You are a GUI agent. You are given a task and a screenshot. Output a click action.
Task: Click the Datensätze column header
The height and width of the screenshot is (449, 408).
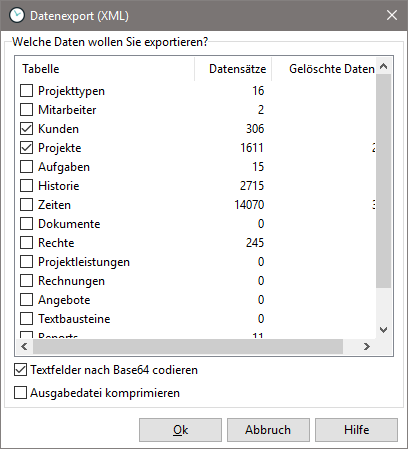(x=233, y=69)
